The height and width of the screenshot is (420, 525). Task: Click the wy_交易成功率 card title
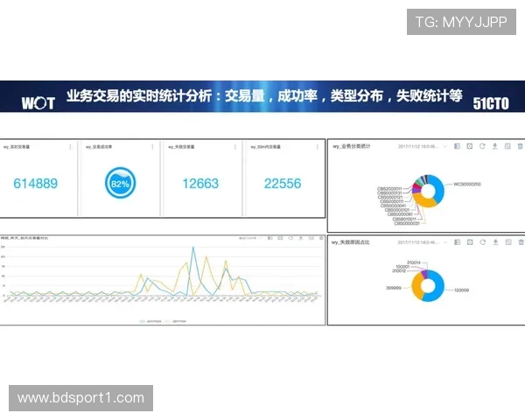(99, 147)
